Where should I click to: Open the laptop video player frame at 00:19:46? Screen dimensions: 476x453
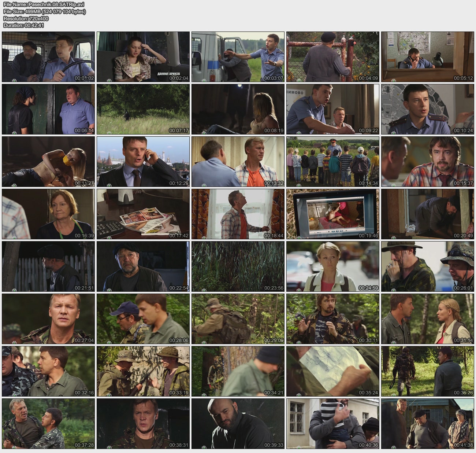click(332, 214)
